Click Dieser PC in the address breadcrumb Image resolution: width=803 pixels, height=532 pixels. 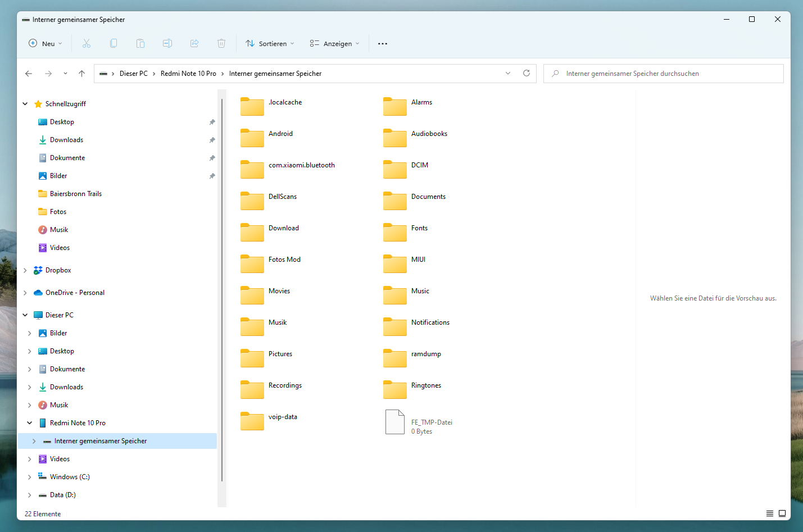[134, 74]
